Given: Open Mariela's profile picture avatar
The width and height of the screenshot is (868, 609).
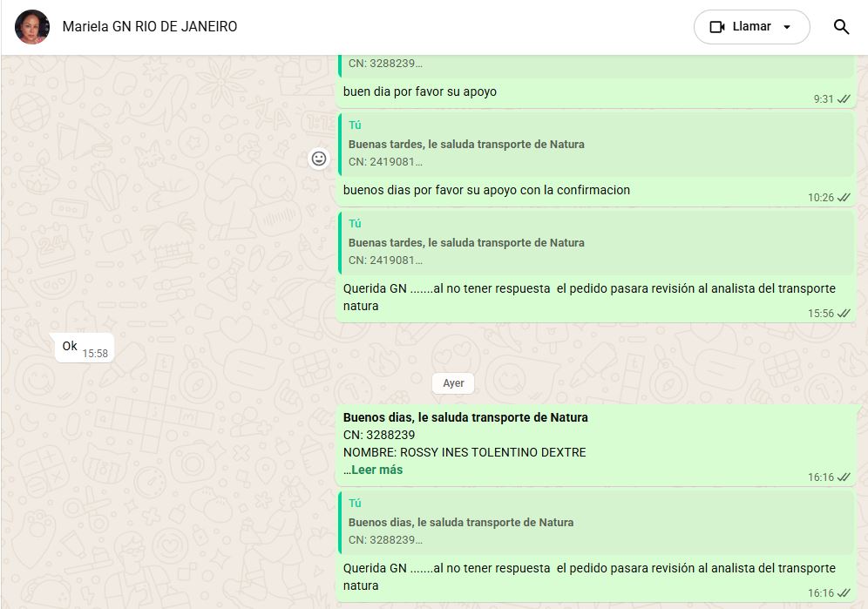Looking at the screenshot, I should [x=32, y=27].
